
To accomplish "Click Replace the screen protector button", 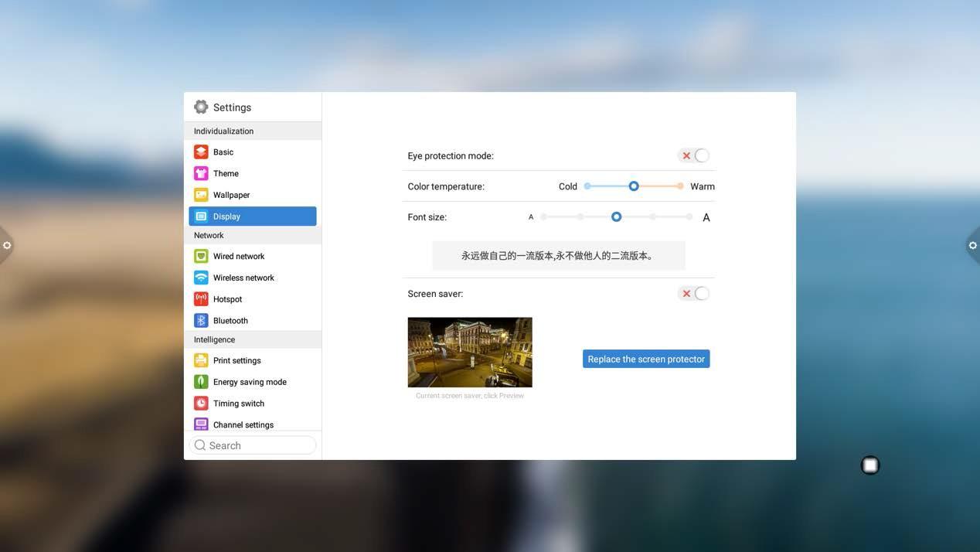I will click(646, 359).
